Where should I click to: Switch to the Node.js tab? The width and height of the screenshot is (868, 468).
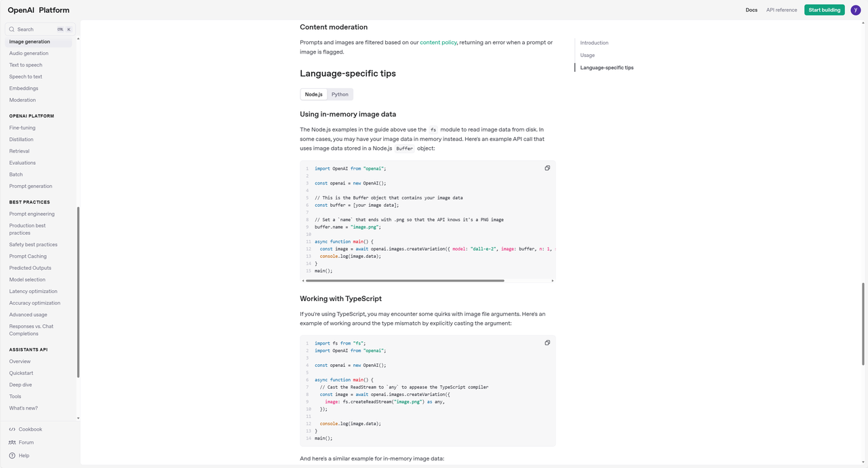click(314, 94)
